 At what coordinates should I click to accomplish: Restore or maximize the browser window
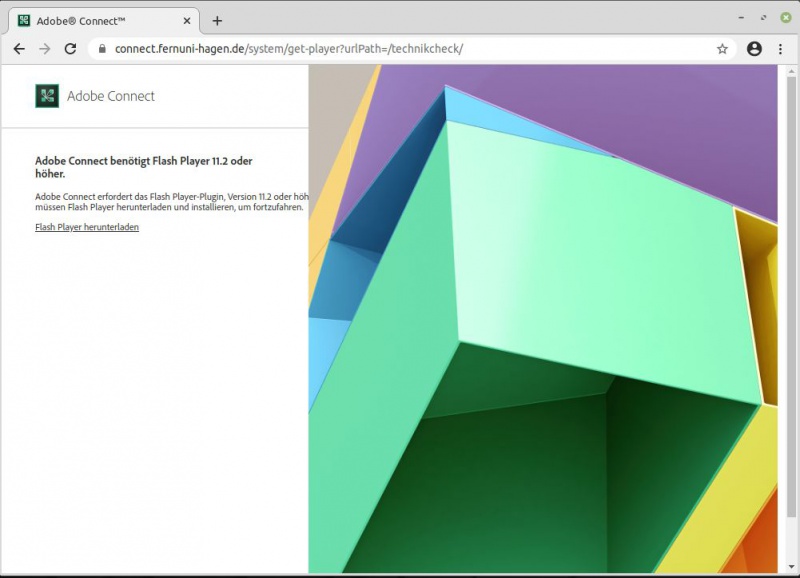(x=763, y=18)
